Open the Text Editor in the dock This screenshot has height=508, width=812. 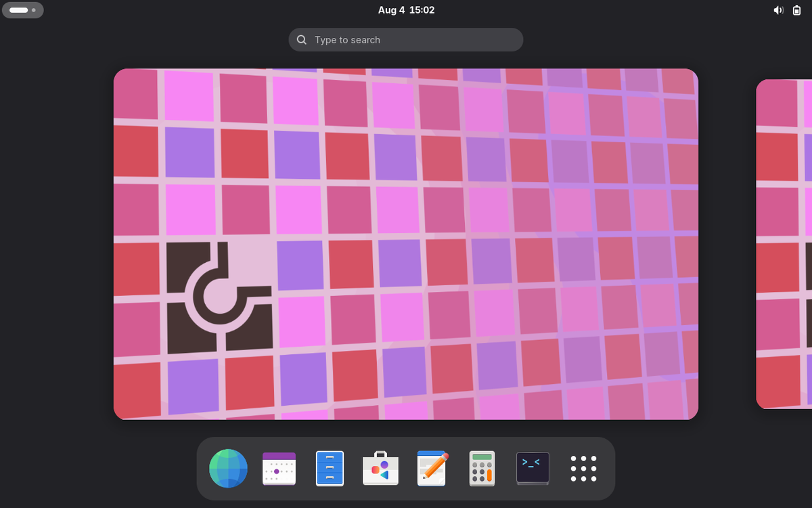pos(432,468)
